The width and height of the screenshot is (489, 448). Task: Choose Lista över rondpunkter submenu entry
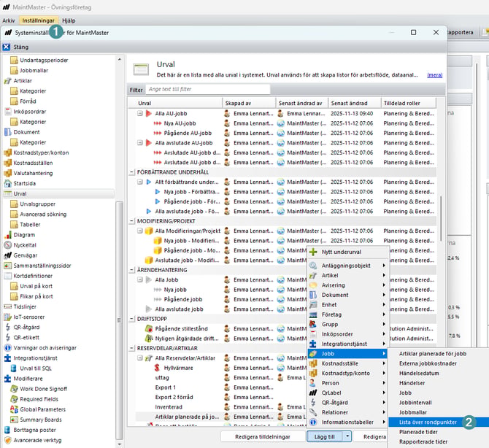click(428, 422)
